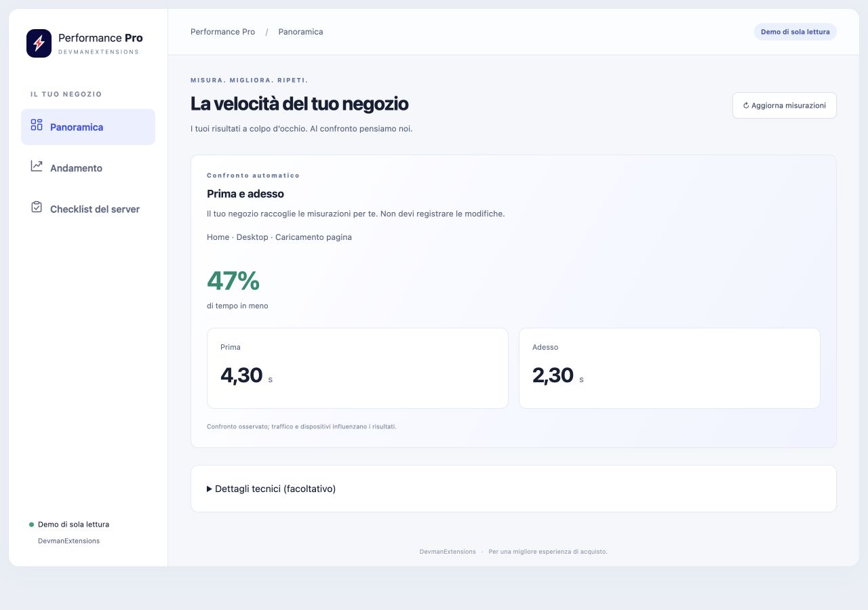Click the Adesso 2,30 s card
The width and height of the screenshot is (868, 610).
coord(669,368)
